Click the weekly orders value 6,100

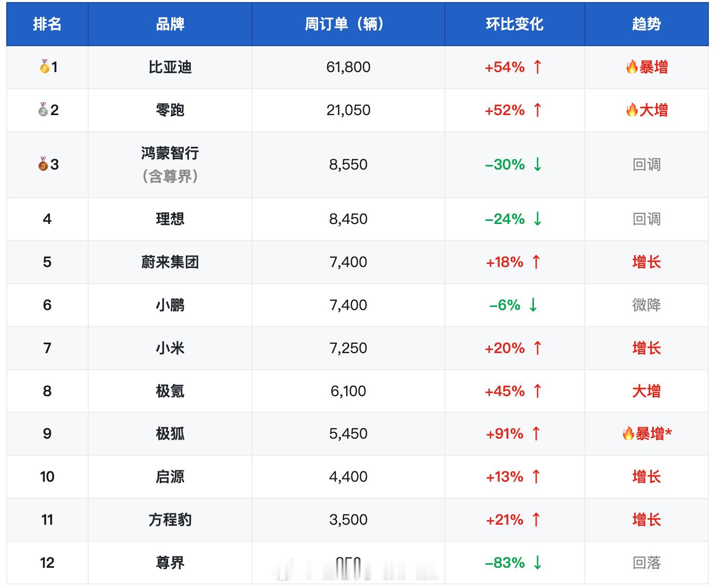348,391
